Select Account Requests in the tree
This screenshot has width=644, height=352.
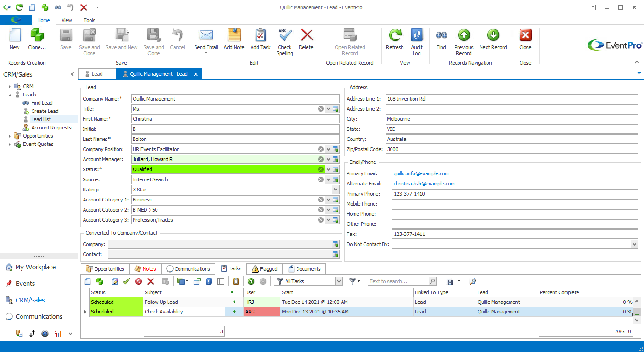51,128
